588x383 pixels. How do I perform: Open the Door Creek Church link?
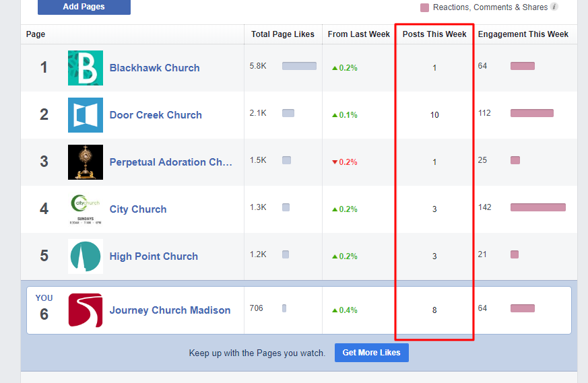(x=156, y=115)
